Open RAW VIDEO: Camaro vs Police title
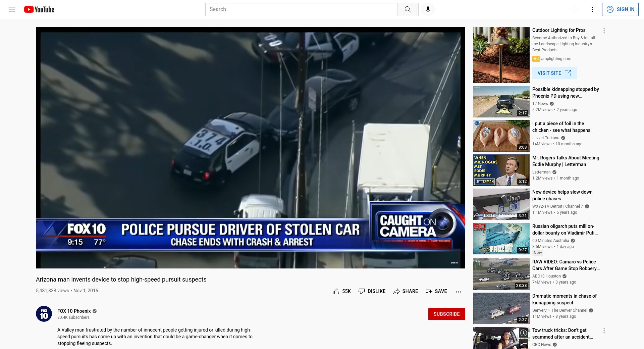 click(566, 265)
